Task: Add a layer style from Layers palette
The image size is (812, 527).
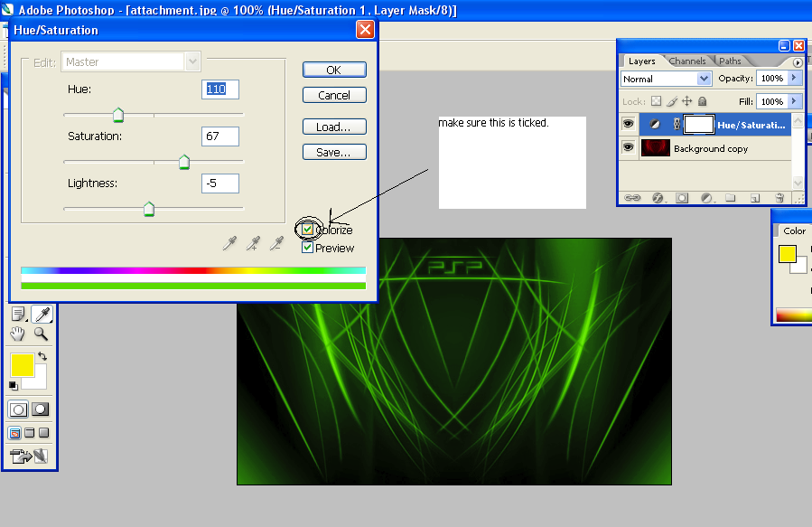Action: pyautogui.click(x=658, y=198)
